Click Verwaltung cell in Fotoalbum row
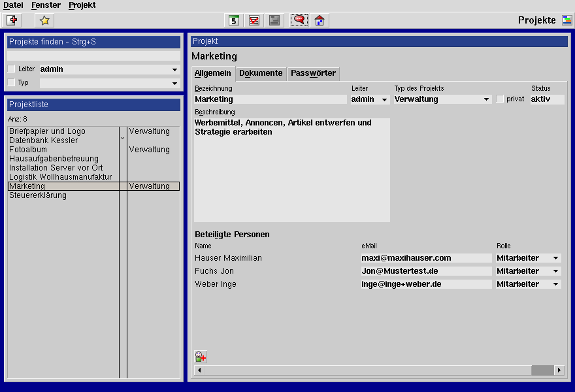The height and width of the screenshot is (392, 575). [x=149, y=150]
